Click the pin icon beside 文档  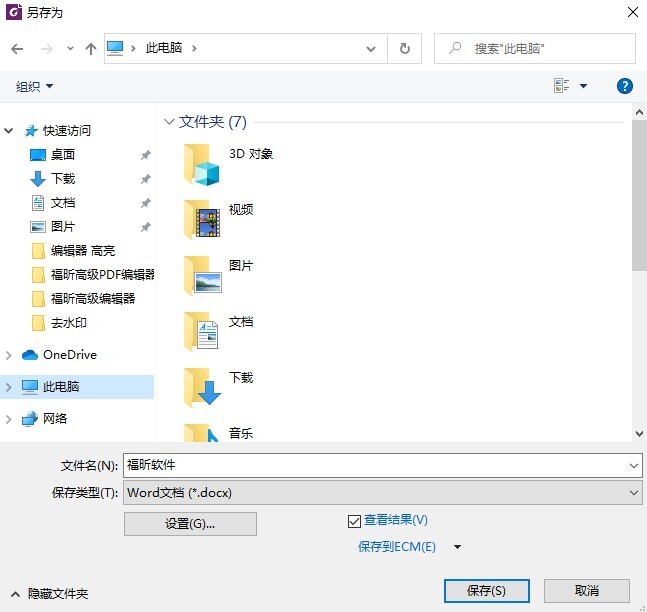[x=145, y=203]
